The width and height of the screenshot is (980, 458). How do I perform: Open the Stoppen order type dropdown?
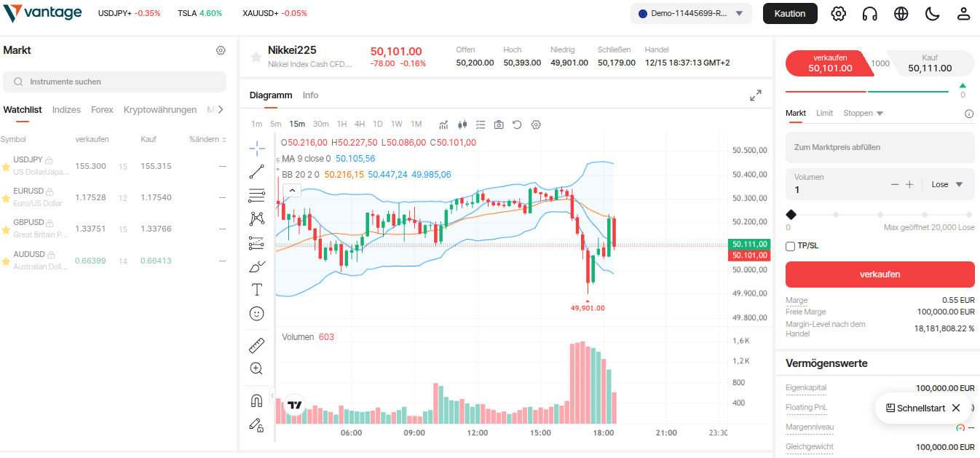pyautogui.click(x=864, y=113)
